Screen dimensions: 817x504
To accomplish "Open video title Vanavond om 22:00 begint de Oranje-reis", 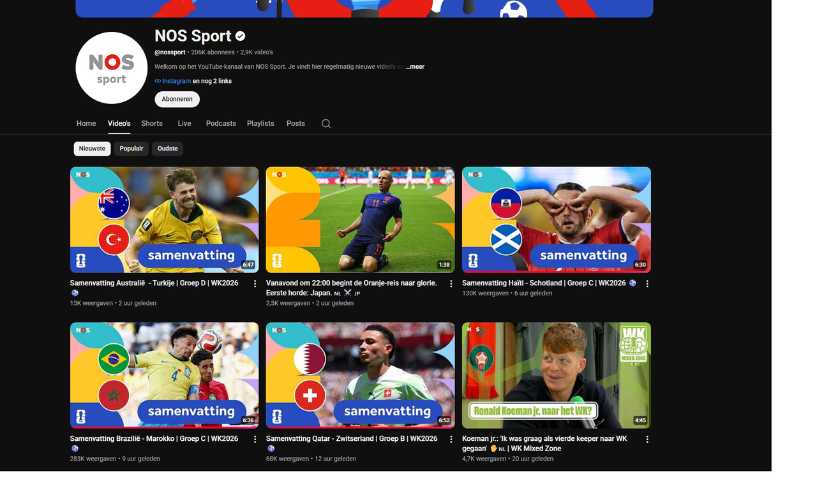I will coord(352,288).
